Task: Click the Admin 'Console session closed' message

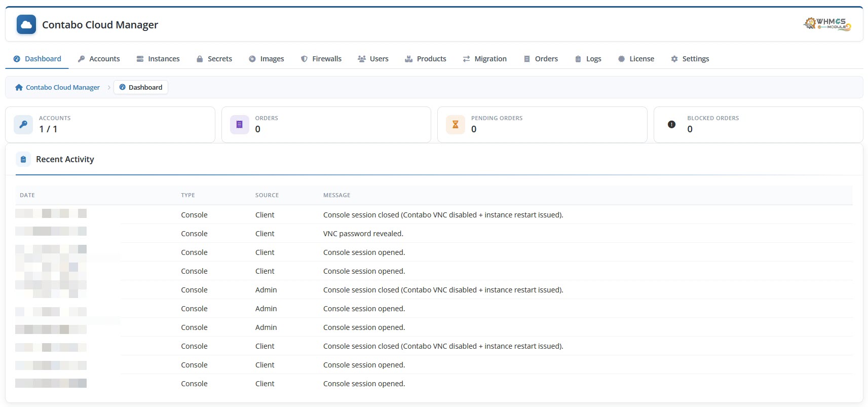Action: tap(443, 290)
